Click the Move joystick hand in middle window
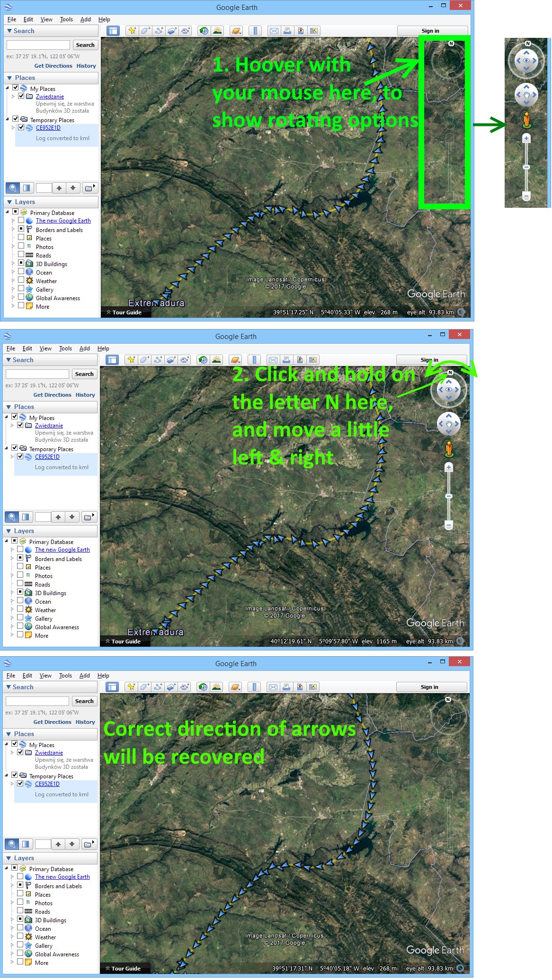This screenshot has height=980, width=552. 449,424
